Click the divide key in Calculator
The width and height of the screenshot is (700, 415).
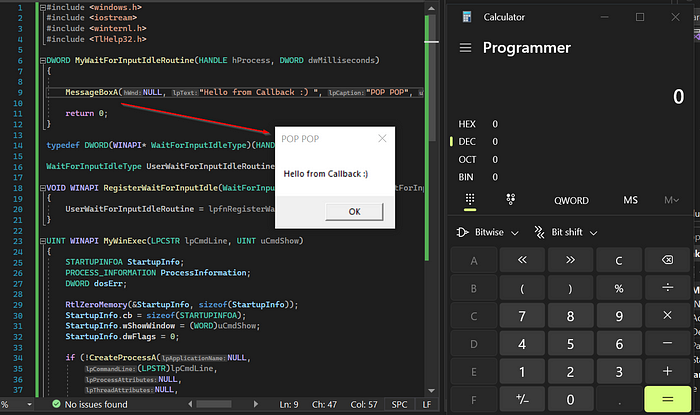tap(667, 288)
